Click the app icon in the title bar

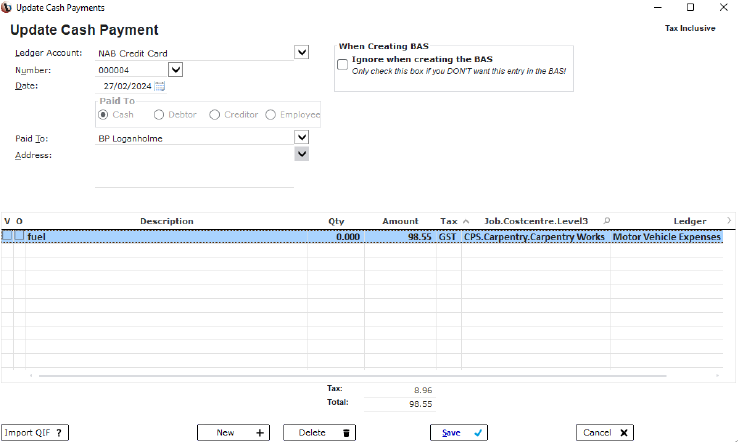6,8
